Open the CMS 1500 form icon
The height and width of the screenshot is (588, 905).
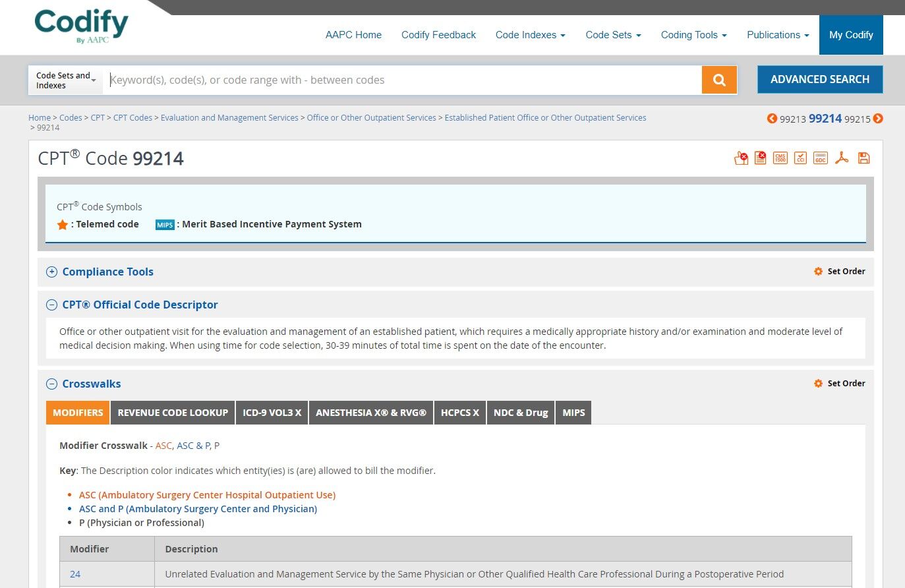point(780,158)
